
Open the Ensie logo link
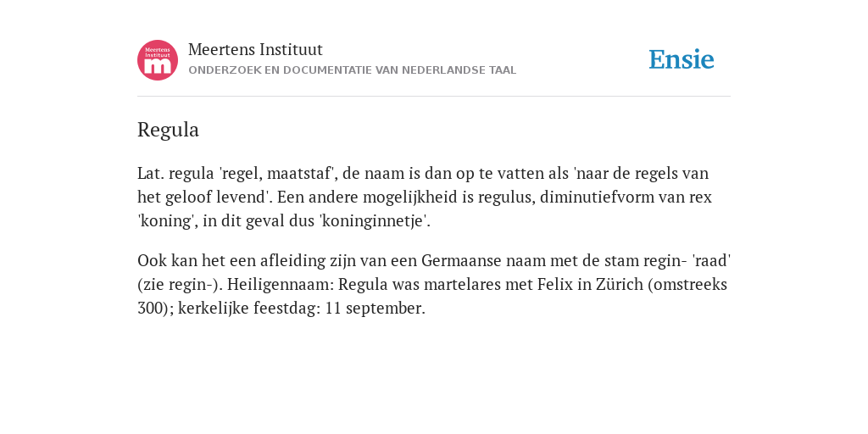point(682,60)
